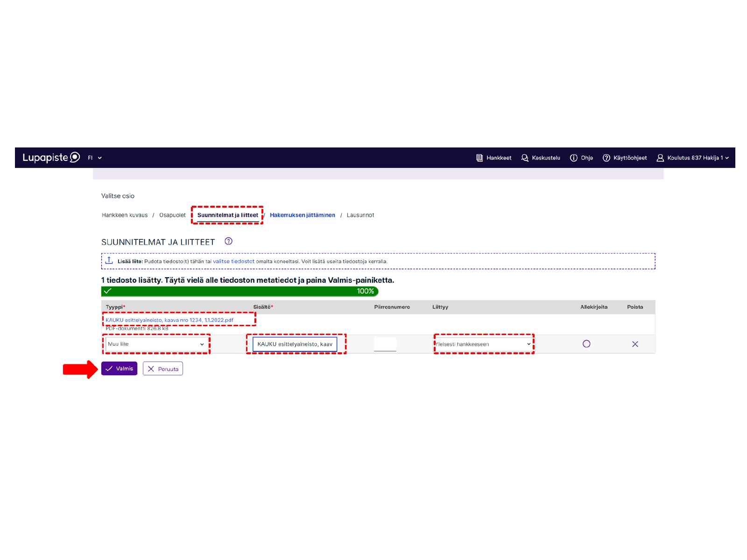747x560 pixels.
Task: Toggle the Allekirjoita sign circle
Action: point(586,344)
